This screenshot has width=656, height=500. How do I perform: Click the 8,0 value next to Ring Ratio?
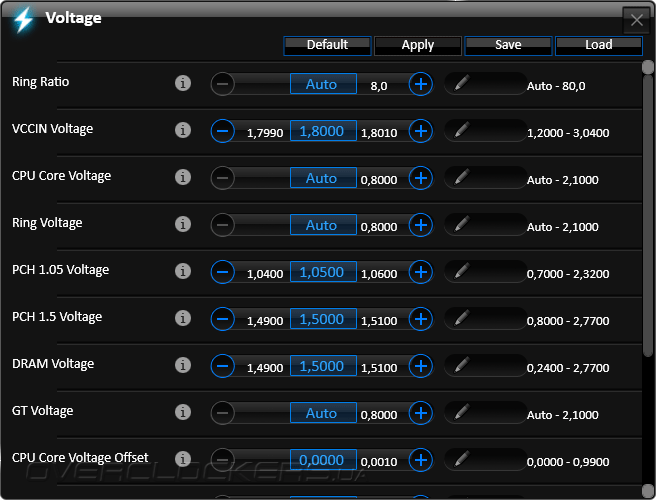pos(379,86)
